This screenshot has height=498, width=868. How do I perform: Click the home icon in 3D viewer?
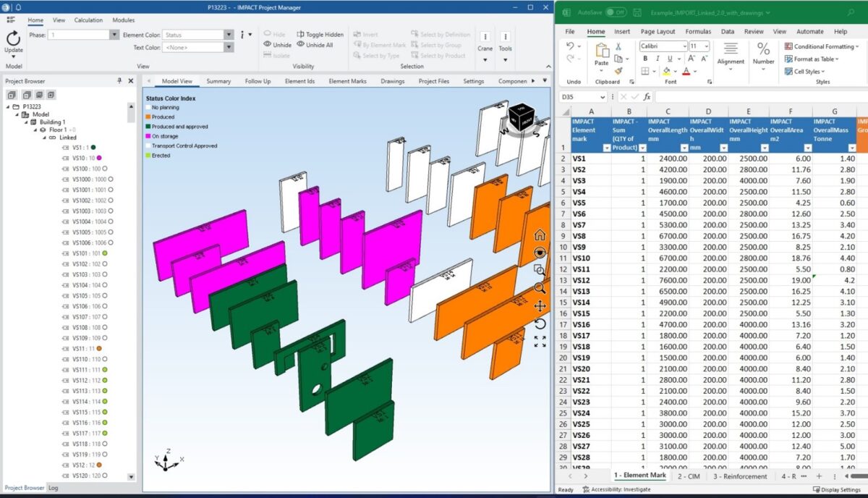(540, 235)
